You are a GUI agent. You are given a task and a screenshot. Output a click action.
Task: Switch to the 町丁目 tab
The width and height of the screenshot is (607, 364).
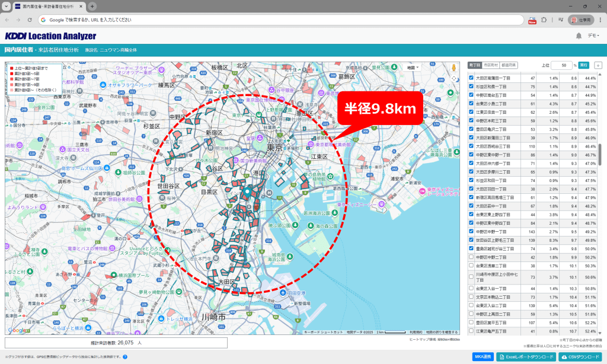[x=475, y=65]
